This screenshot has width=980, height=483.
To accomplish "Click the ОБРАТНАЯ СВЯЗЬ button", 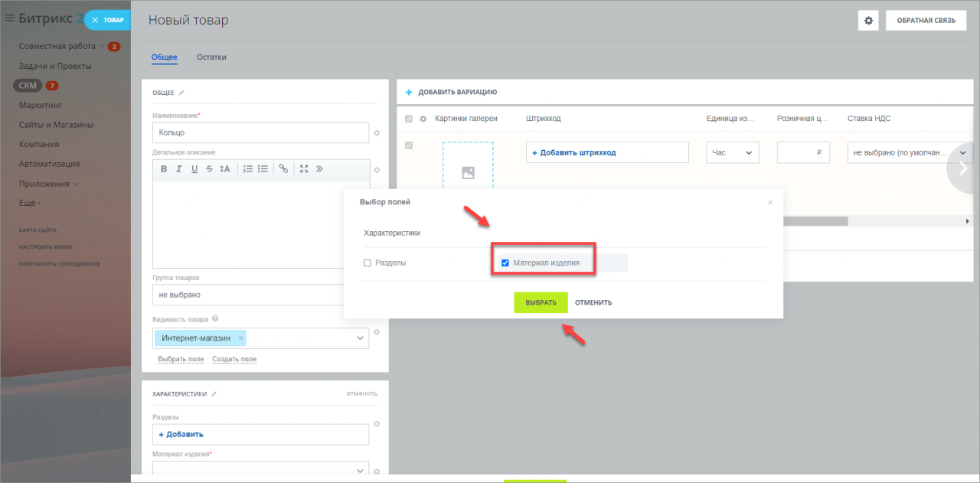I will pyautogui.click(x=926, y=21).
